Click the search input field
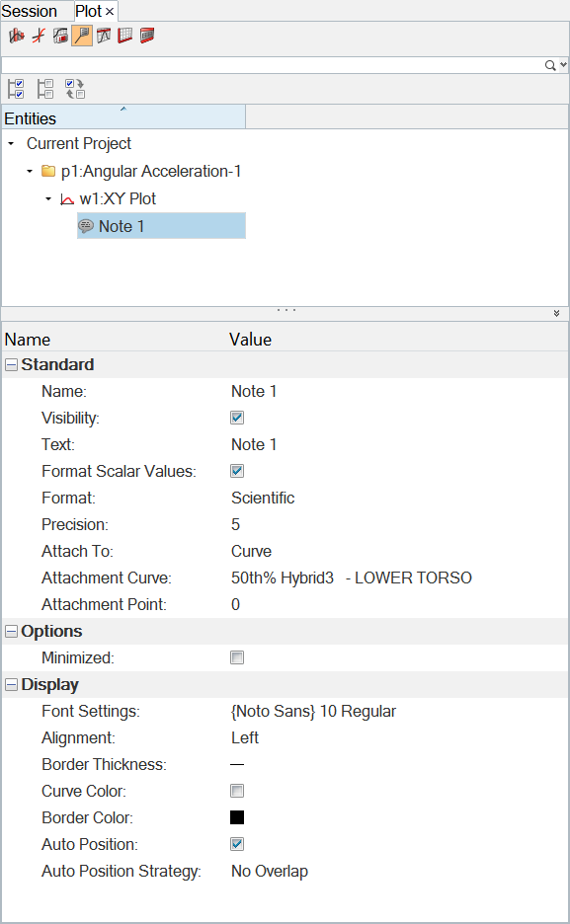 point(273,65)
